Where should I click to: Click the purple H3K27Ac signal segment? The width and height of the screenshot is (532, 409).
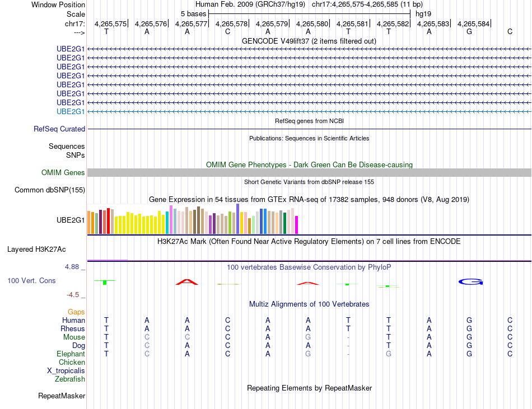108,260
